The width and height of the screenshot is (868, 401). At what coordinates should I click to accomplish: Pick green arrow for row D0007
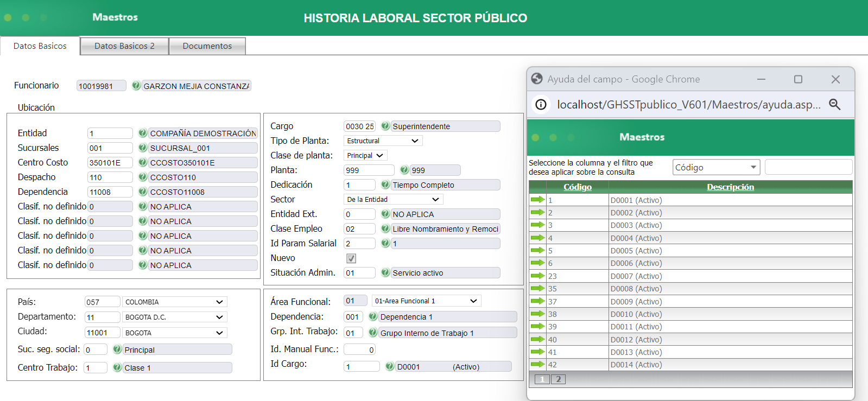537,276
